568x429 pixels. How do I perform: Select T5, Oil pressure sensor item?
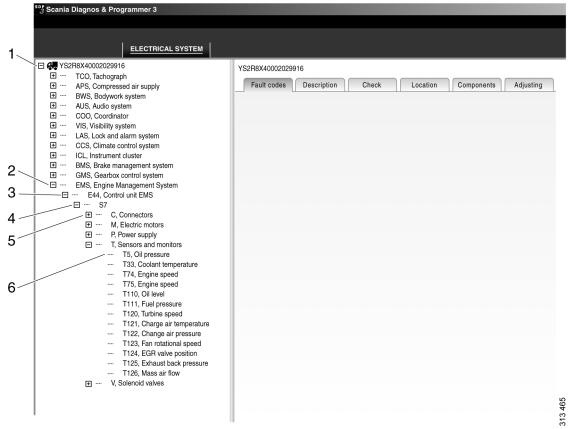[x=146, y=255]
